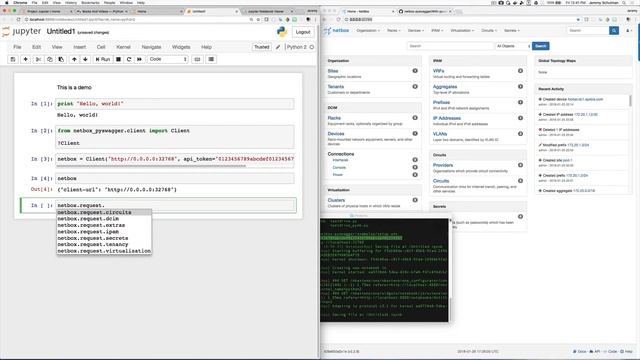The width and height of the screenshot is (640, 360).
Task: Open the IP Addresses link
Action: click(447, 118)
